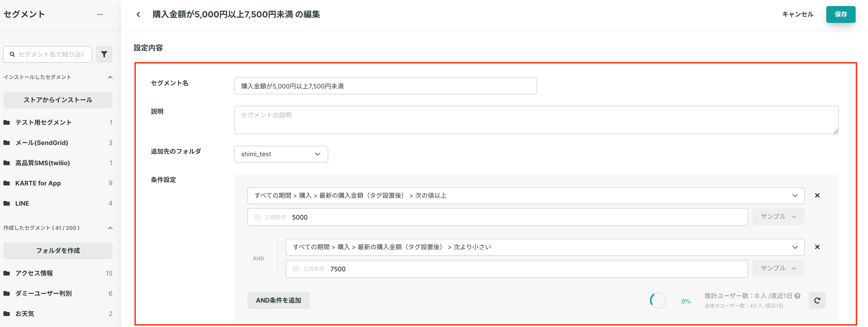Click the search magnifier icon

12,54
